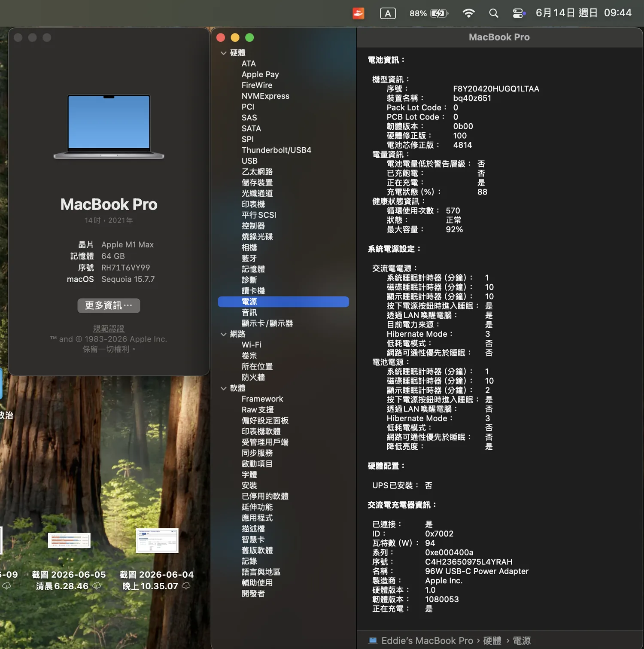
Task: Open the red app icon in menu bar
Action: 358,13
